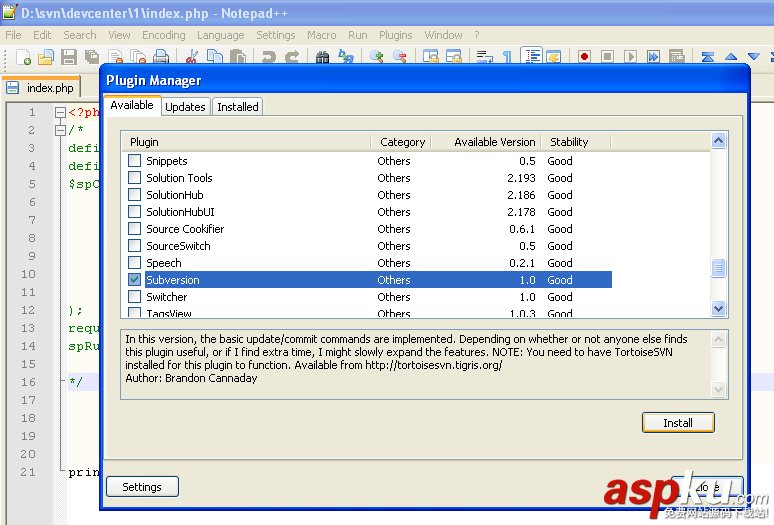Open the Macro menu
774x525 pixels.
(321, 35)
